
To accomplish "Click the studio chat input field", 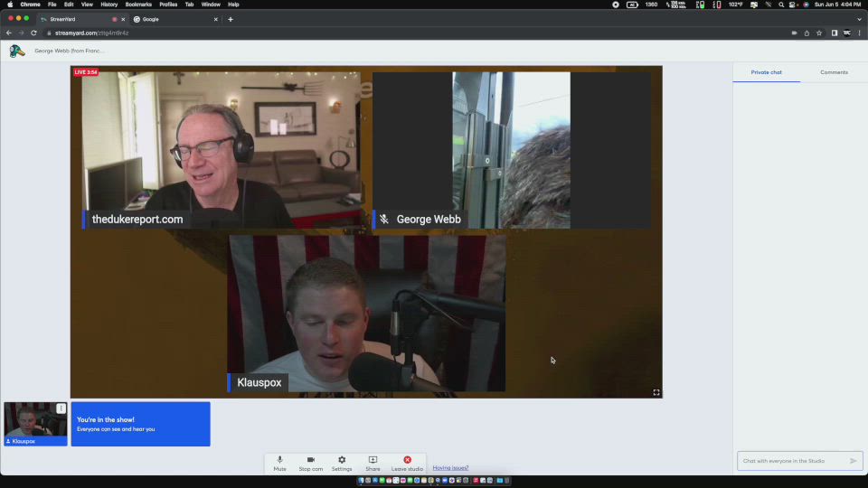I will [x=791, y=461].
